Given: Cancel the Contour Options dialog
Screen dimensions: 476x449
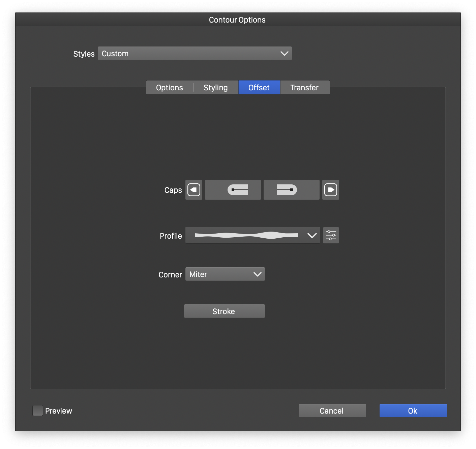Looking at the screenshot, I should click(332, 411).
